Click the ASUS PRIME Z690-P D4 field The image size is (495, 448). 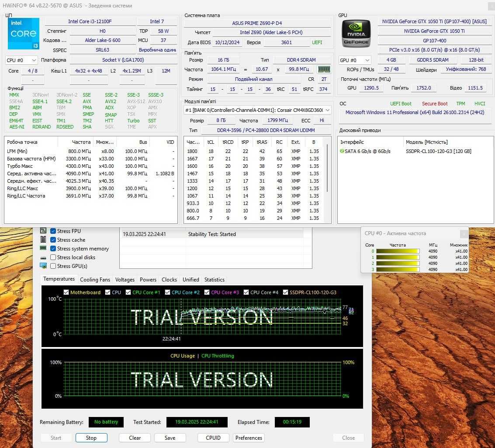coord(257,23)
